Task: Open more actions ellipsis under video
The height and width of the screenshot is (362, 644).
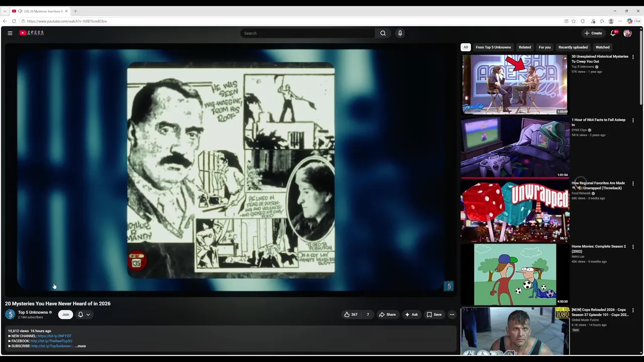Action: pos(452,315)
